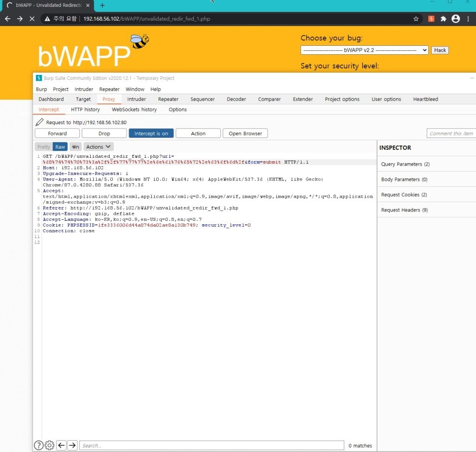
Task: Switch to Decoder tab
Action: [x=236, y=99]
